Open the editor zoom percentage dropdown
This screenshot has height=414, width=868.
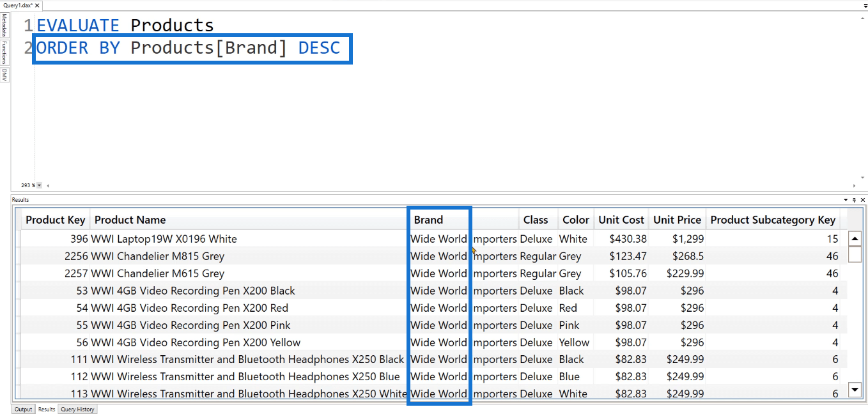40,185
